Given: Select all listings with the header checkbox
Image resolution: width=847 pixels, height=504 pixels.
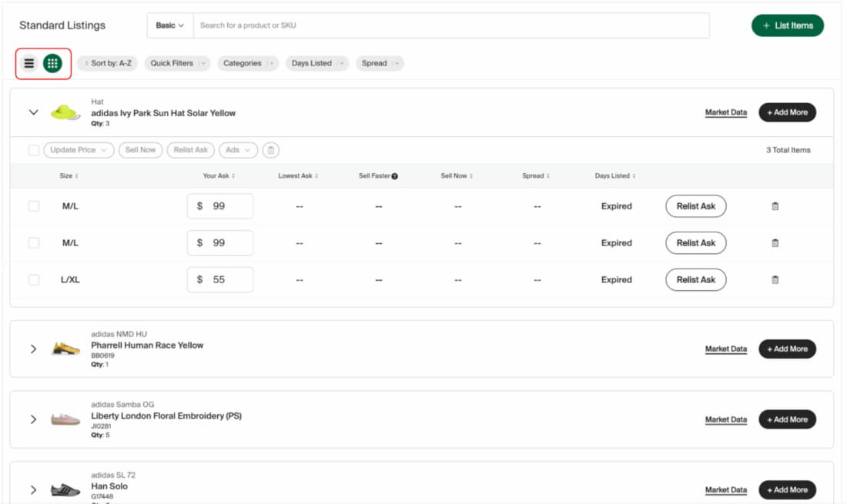Looking at the screenshot, I should tap(32, 150).
